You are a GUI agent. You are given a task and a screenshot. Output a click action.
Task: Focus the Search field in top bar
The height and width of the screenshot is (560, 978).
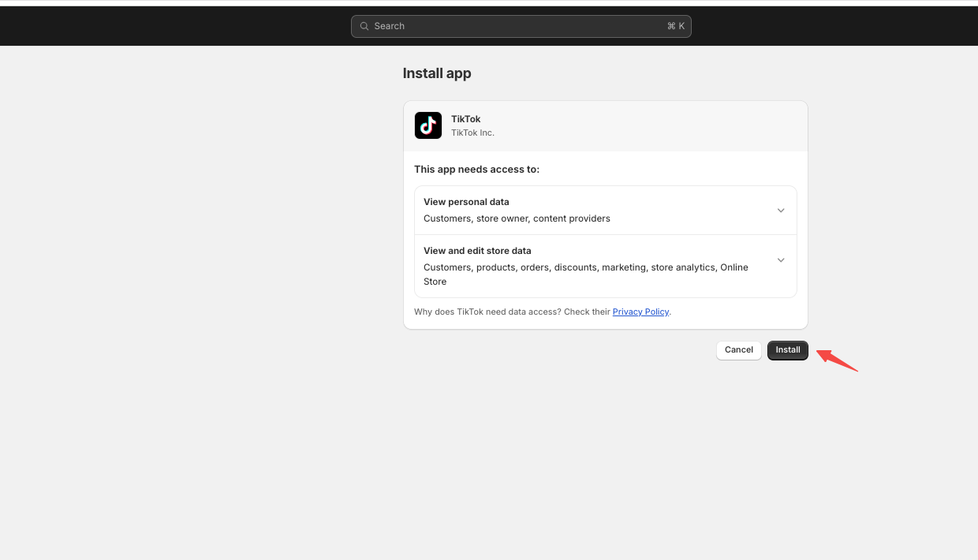[x=521, y=26]
